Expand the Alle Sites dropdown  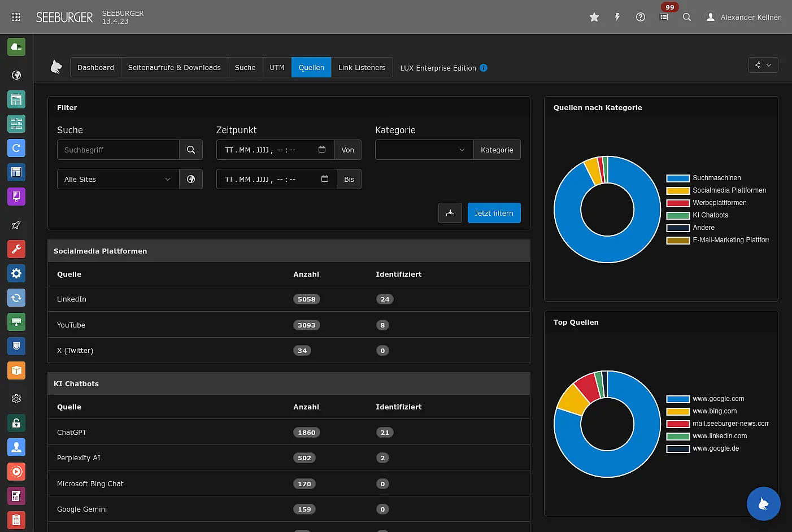pos(118,179)
